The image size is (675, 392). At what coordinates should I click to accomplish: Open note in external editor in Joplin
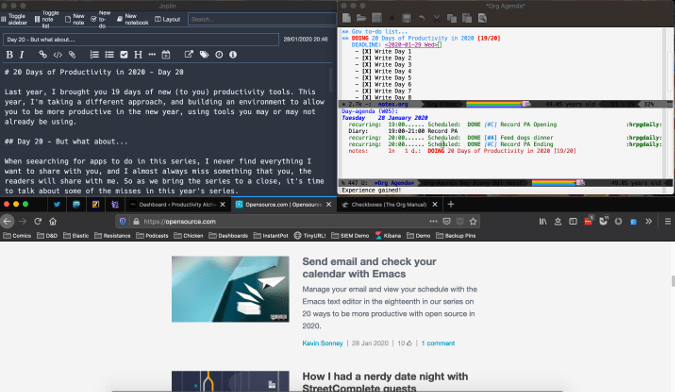189,55
